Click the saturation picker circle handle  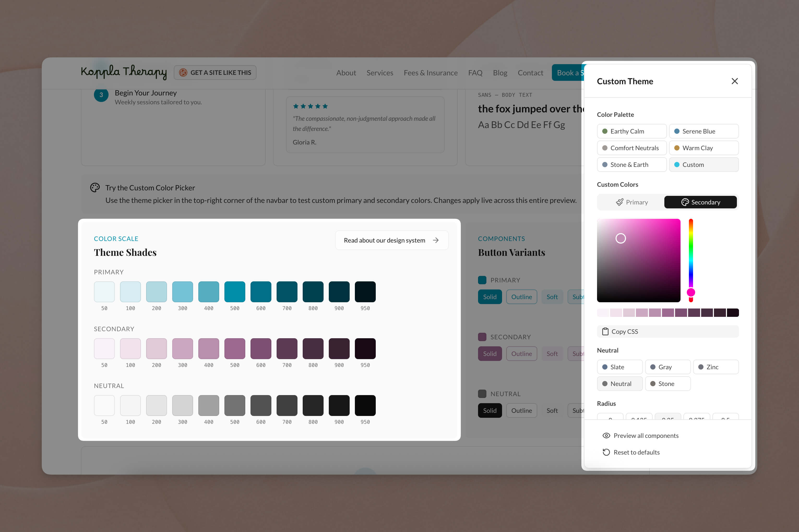621,239
